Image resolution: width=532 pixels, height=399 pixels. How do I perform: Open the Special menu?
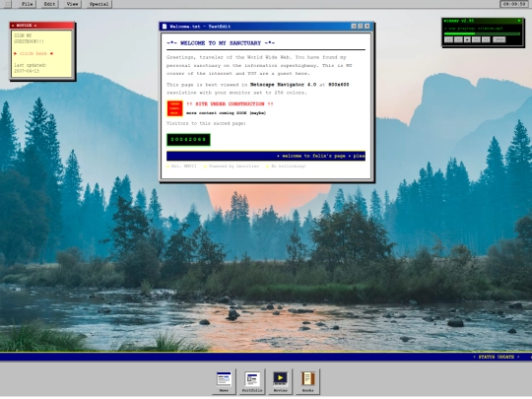(99, 4)
